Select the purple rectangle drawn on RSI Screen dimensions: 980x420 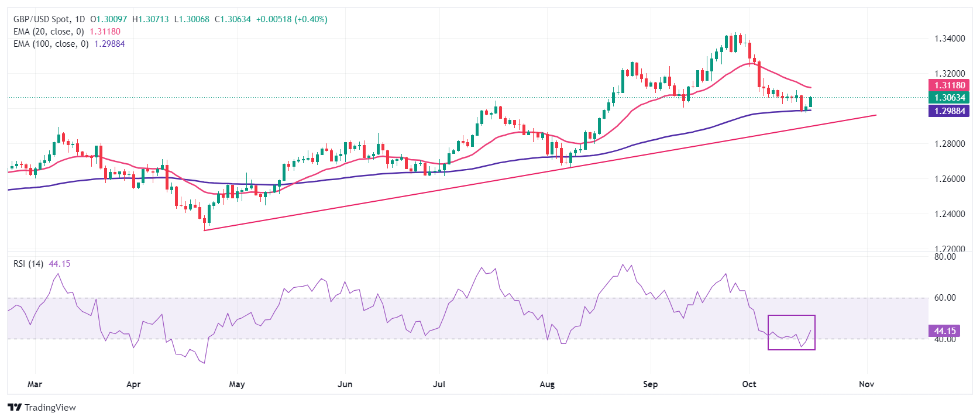pos(791,316)
